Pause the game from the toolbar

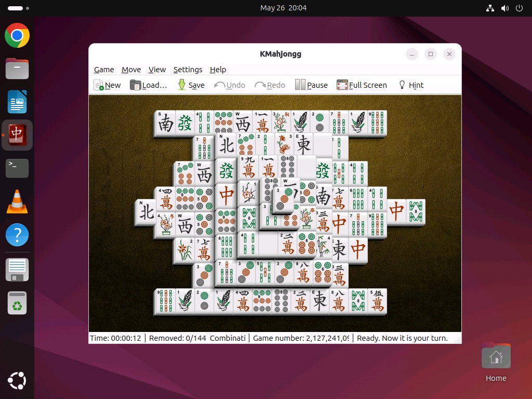pyautogui.click(x=312, y=85)
